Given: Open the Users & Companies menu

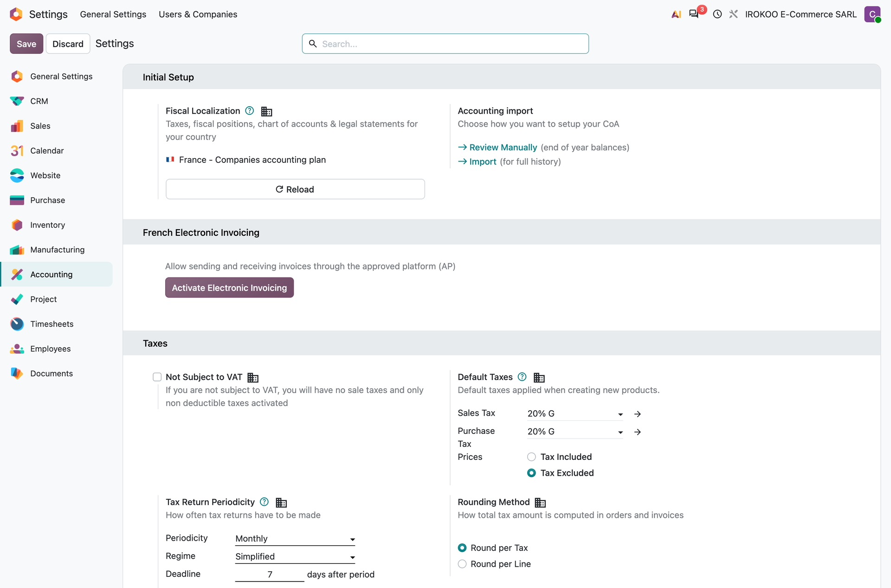Looking at the screenshot, I should point(198,14).
